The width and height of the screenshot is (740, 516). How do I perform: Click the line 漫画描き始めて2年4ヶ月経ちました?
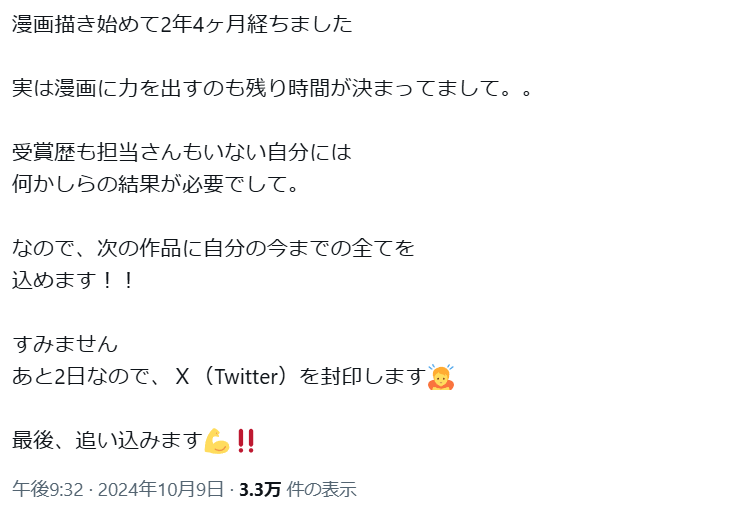pos(182,24)
